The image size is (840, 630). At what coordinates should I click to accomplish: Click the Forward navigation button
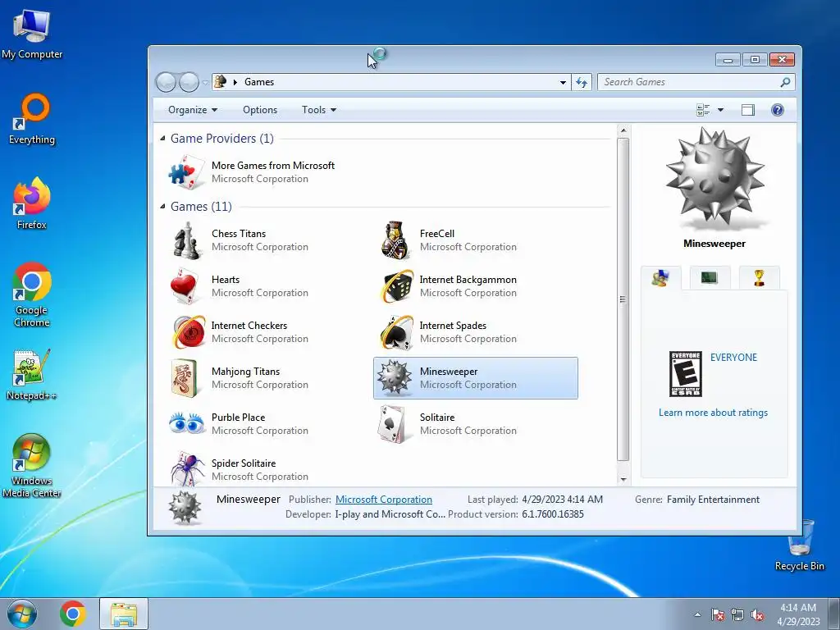(189, 83)
